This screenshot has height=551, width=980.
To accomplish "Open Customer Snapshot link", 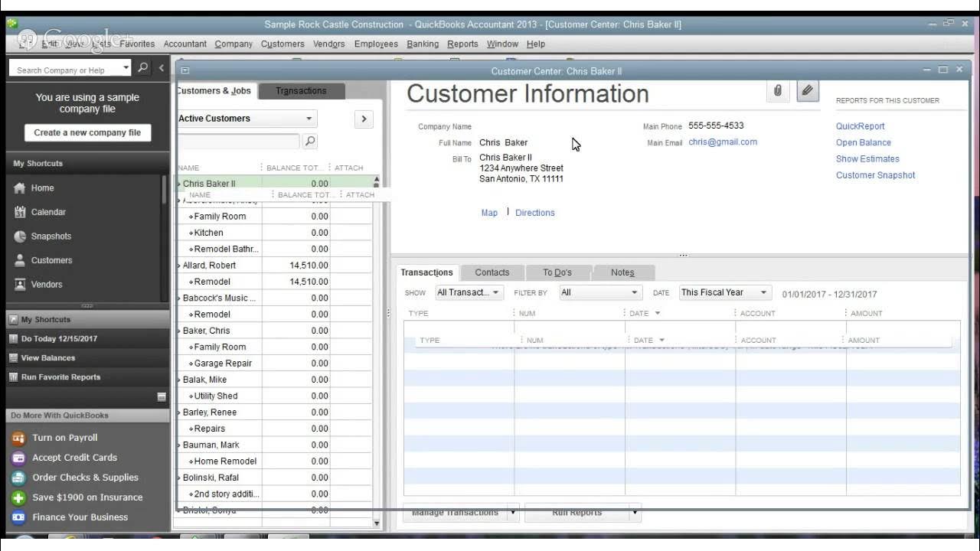I will [x=875, y=175].
